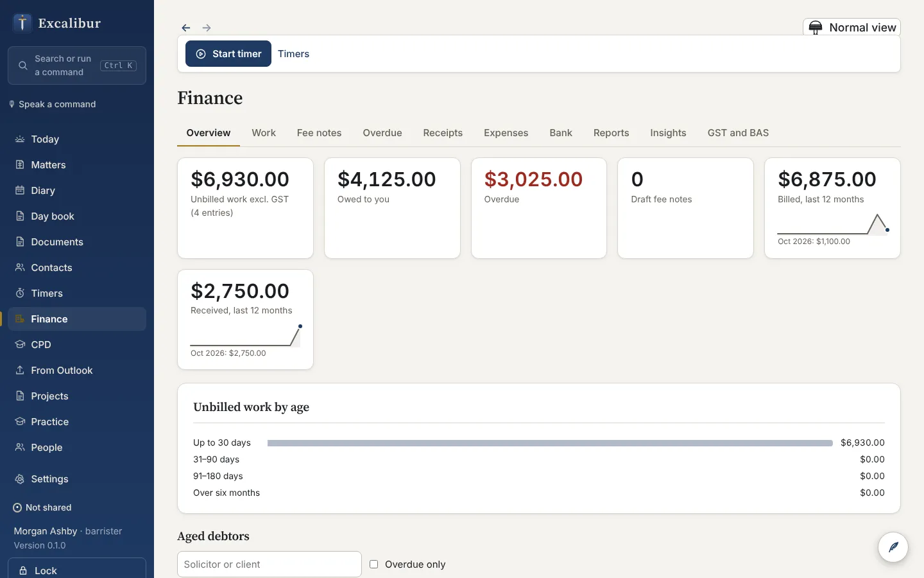Click the Documents file icon
The height and width of the screenshot is (578, 924).
[x=20, y=242]
